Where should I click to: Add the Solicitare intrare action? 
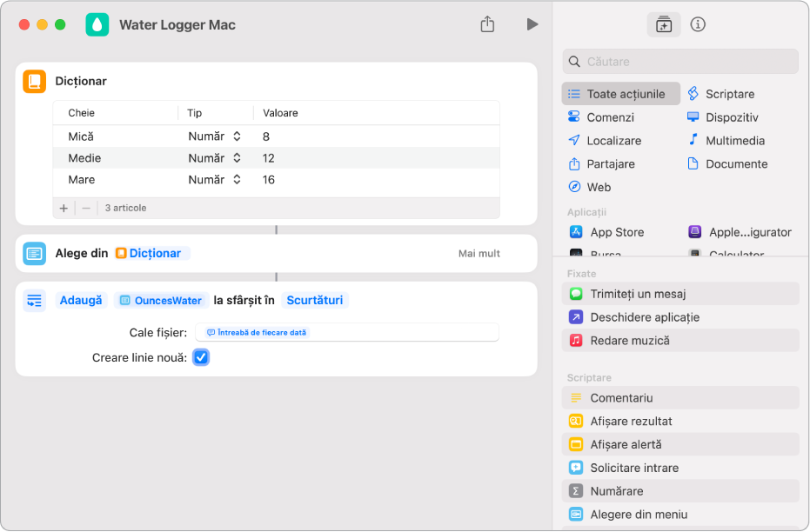680,468
